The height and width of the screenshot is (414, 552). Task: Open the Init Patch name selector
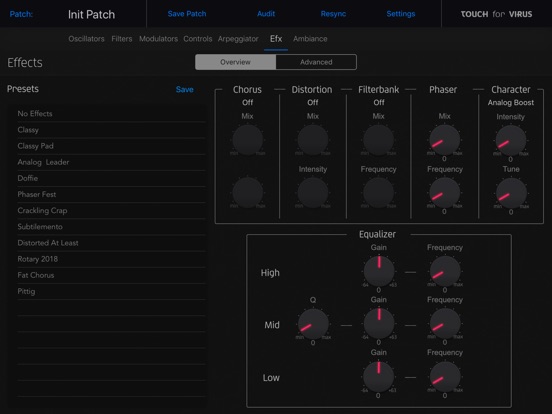coord(91,14)
